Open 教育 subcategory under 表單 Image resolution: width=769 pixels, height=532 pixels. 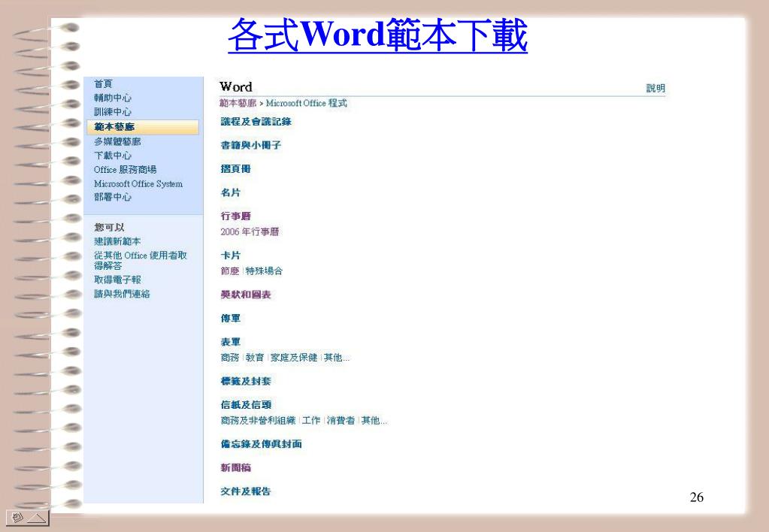[x=255, y=358]
